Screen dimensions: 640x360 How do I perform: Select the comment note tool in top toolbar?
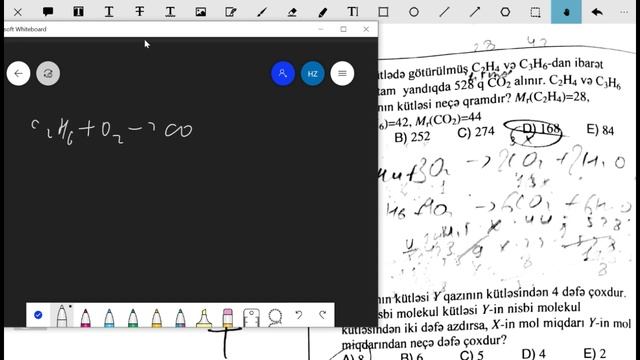(48, 12)
